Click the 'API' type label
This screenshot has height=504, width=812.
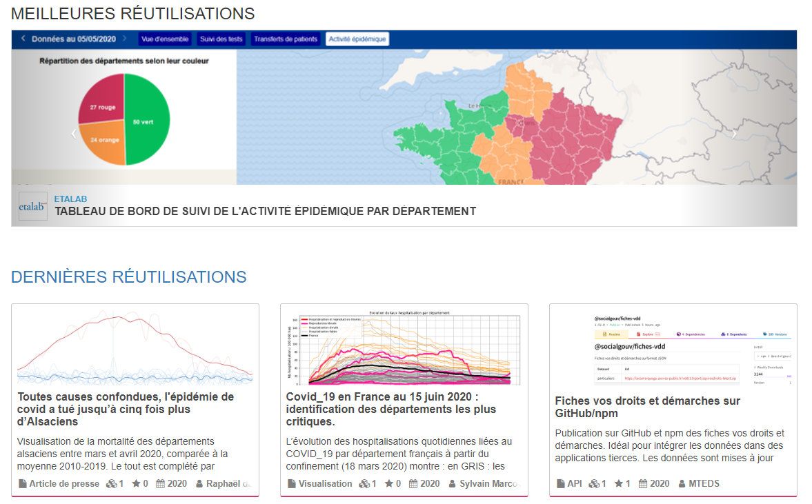click(575, 484)
